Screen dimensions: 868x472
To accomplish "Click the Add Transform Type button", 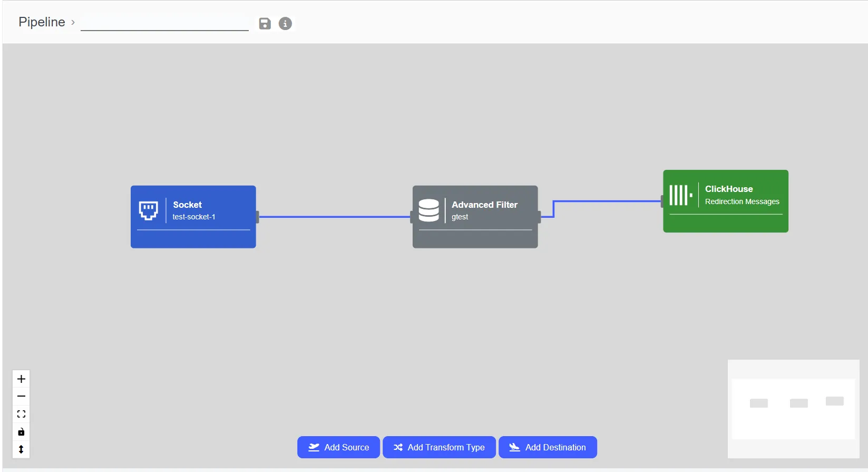I will tap(439, 447).
